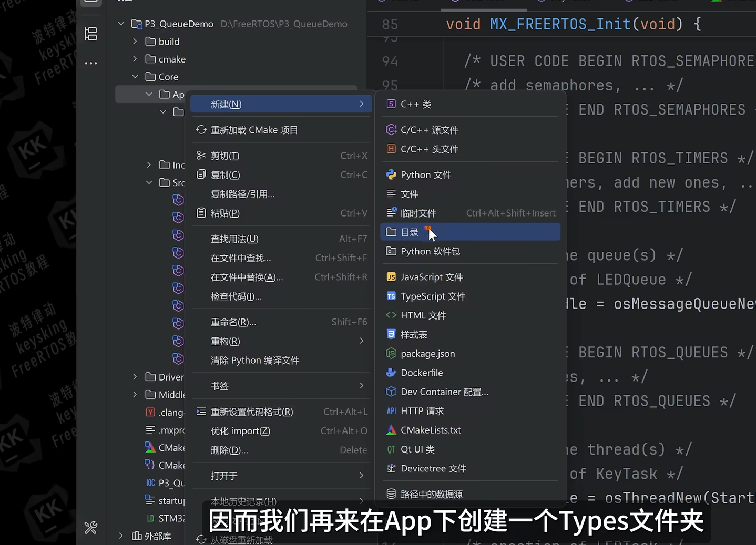Open the 打开于 submenu
This screenshot has width=756, height=545.
click(x=281, y=476)
